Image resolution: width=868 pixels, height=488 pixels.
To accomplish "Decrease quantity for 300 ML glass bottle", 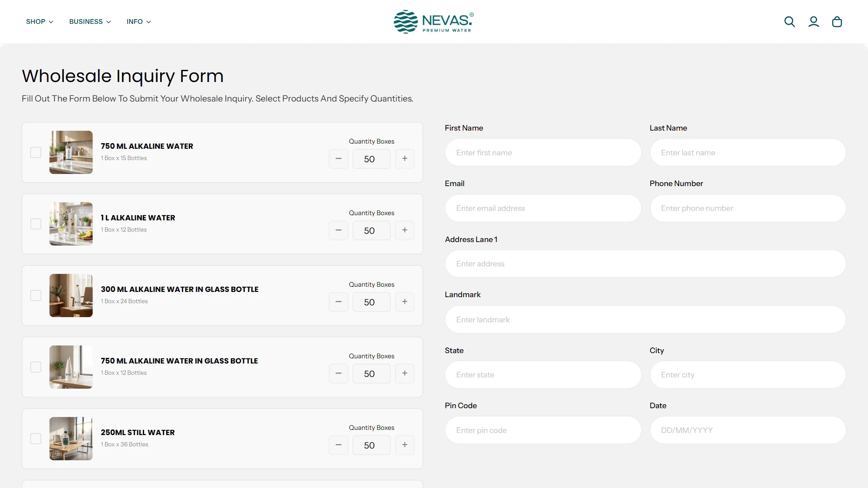I will 339,302.
